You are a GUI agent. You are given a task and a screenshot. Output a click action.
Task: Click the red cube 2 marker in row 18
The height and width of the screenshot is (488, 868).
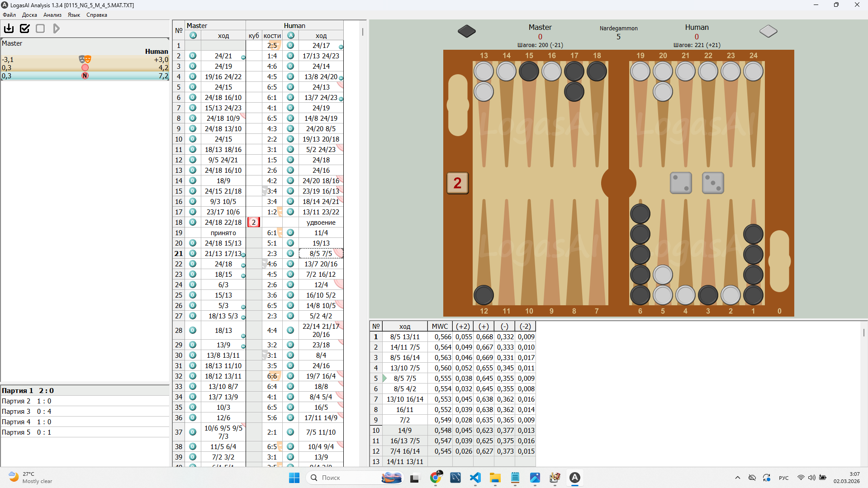(x=254, y=223)
